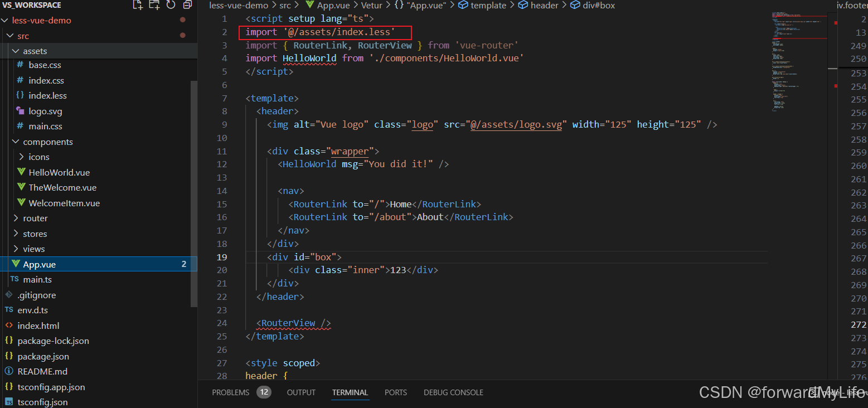Click the src breadcrumb segment
Screen dimensions: 868x408
pos(285,5)
